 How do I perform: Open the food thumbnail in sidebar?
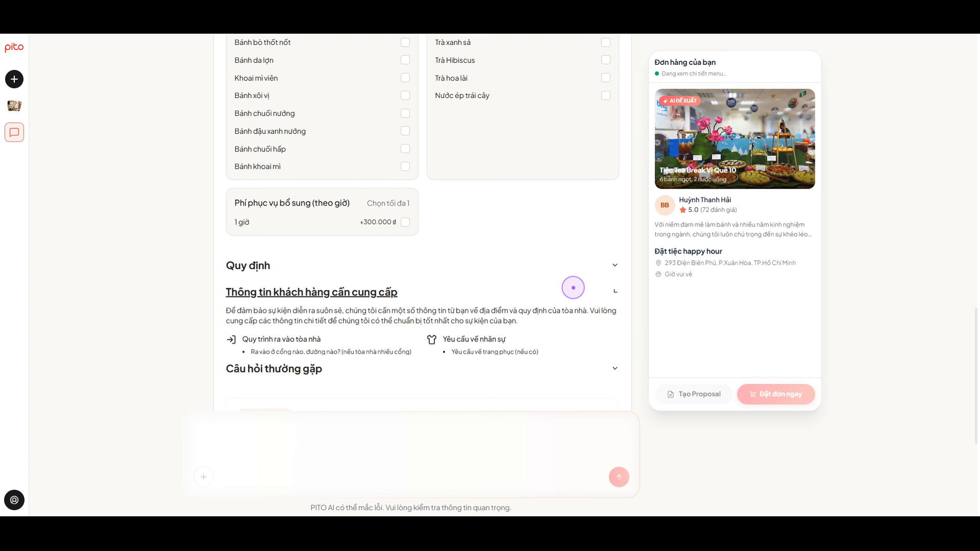coord(14,106)
